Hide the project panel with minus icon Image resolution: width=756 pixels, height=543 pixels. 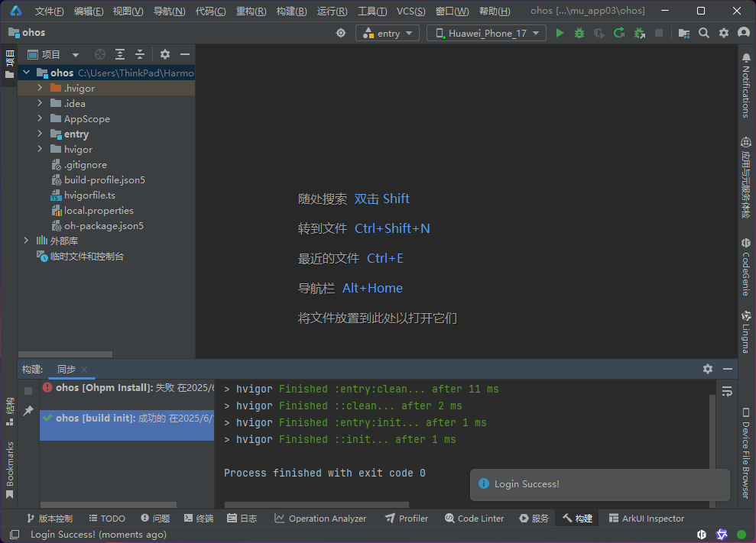(x=185, y=54)
